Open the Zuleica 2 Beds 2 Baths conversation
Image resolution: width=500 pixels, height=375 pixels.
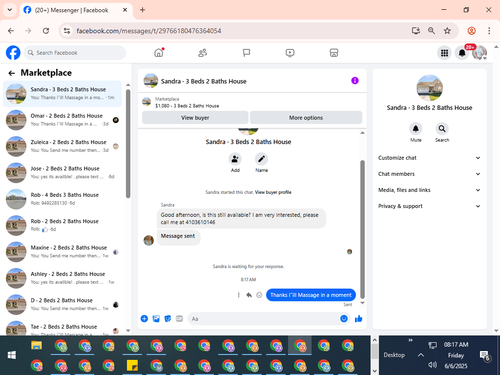62,146
